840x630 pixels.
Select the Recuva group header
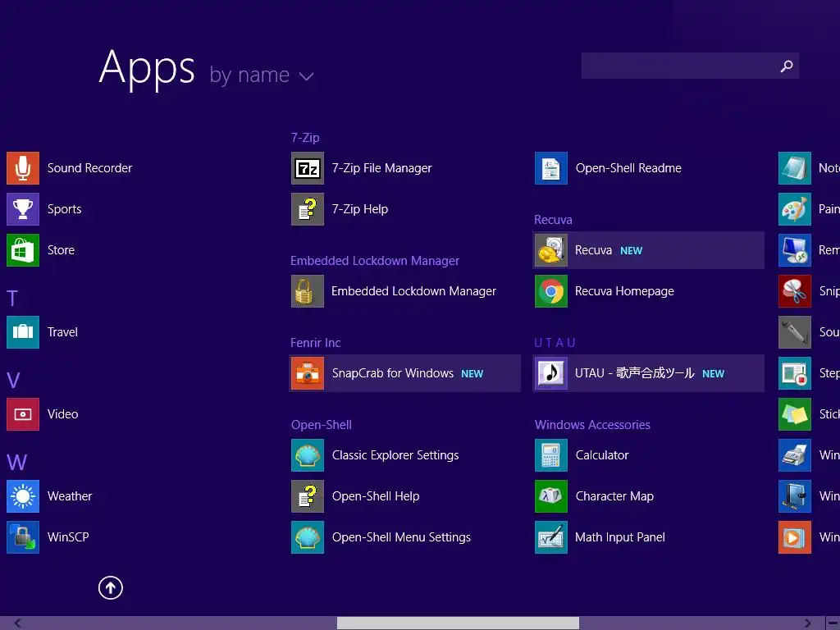click(554, 220)
